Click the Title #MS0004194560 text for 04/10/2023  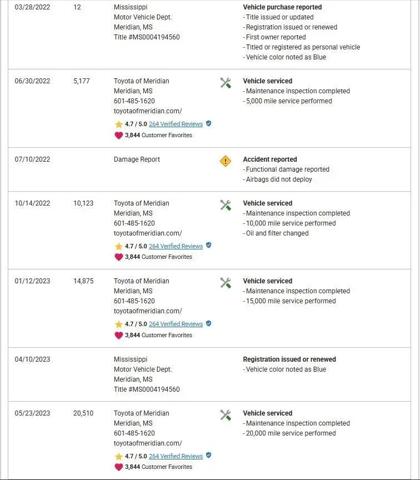[147, 389]
